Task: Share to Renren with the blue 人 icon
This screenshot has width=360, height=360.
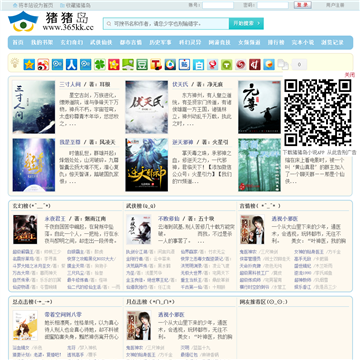Action: (72, 64)
